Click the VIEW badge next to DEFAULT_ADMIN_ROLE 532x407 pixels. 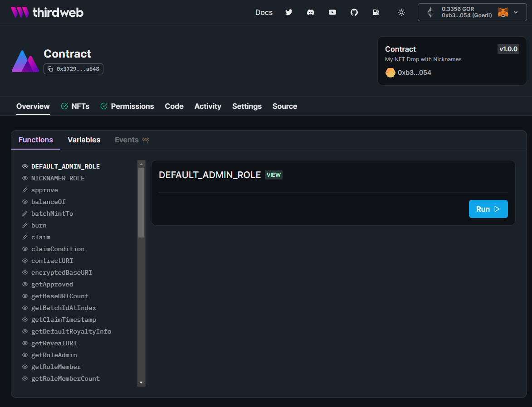click(273, 174)
